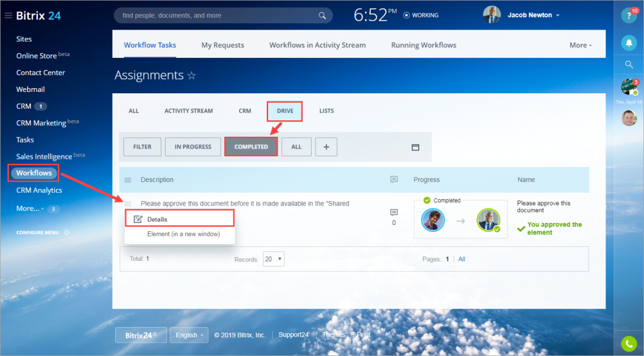Open Jacob Newton user dropdown
Screen dimensions: 644x356
[x=533, y=15]
